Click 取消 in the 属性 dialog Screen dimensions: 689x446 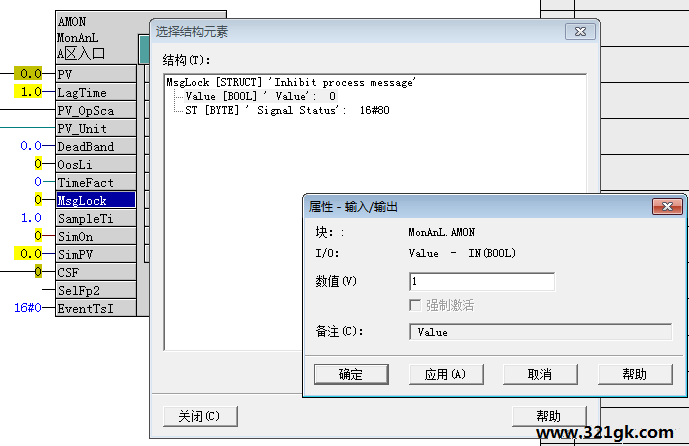(x=540, y=374)
